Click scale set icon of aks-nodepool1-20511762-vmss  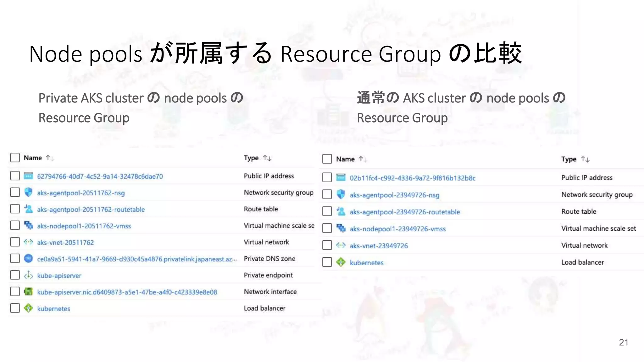click(x=28, y=225)
